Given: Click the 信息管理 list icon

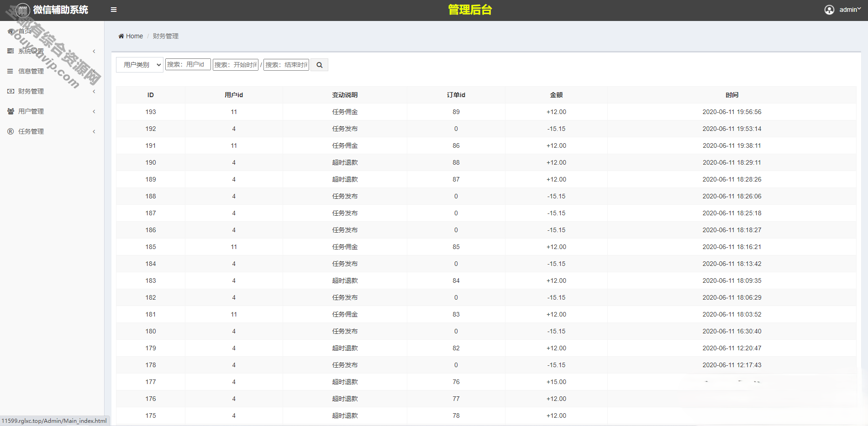Looking at the screenshot, I should pyautogui.click(x=10, y=71).
